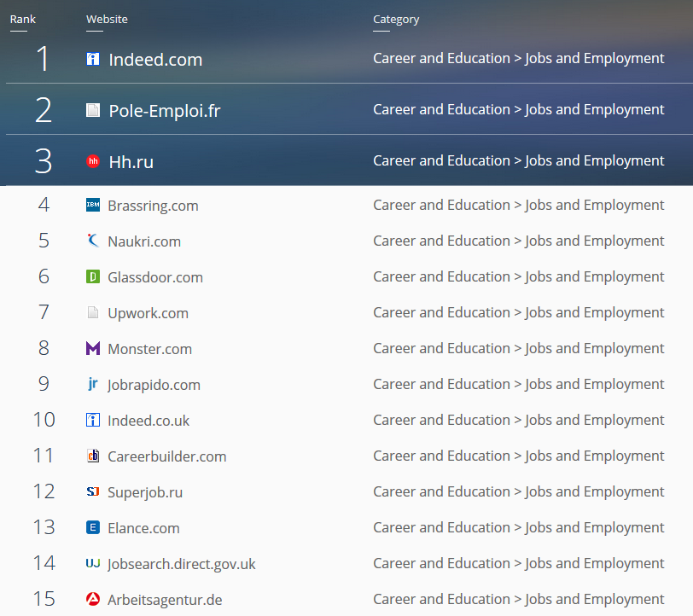This screenshot has height=616, width=693.
Task: Click the UJ icon beside Jobsearch.direct.gov.uk
Action: (93, 563)
